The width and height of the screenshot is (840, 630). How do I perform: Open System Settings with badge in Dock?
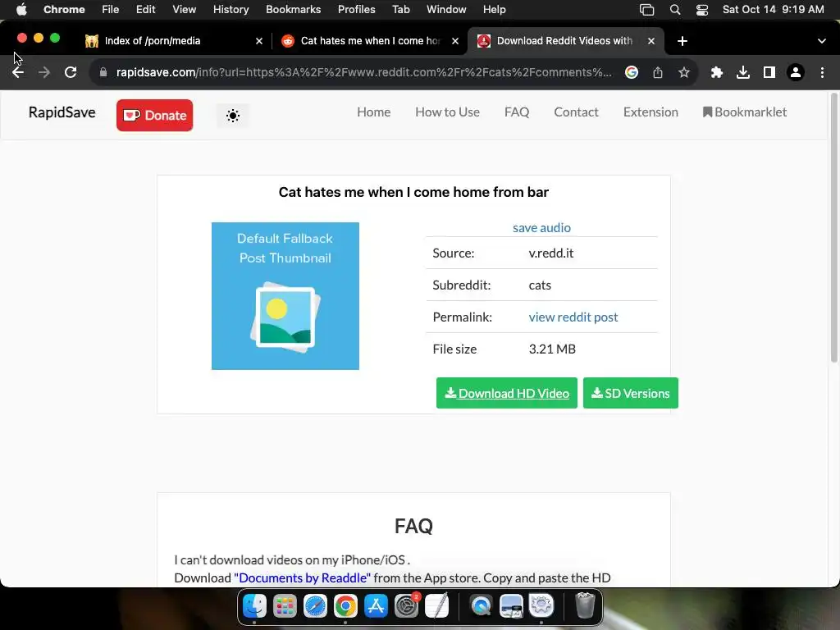(x=407, y=606)
